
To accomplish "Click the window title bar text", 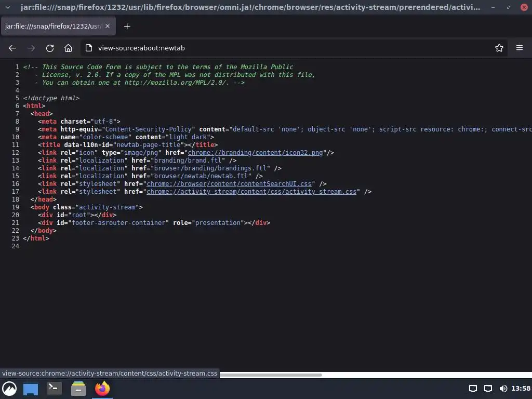I will tap(250, 7).
